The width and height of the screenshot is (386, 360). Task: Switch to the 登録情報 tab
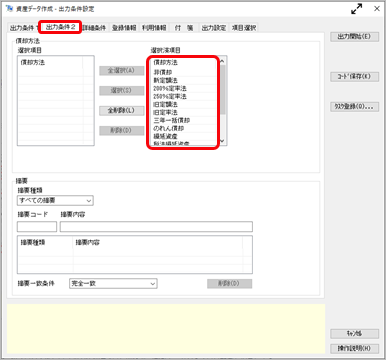(x=124, y=28)
